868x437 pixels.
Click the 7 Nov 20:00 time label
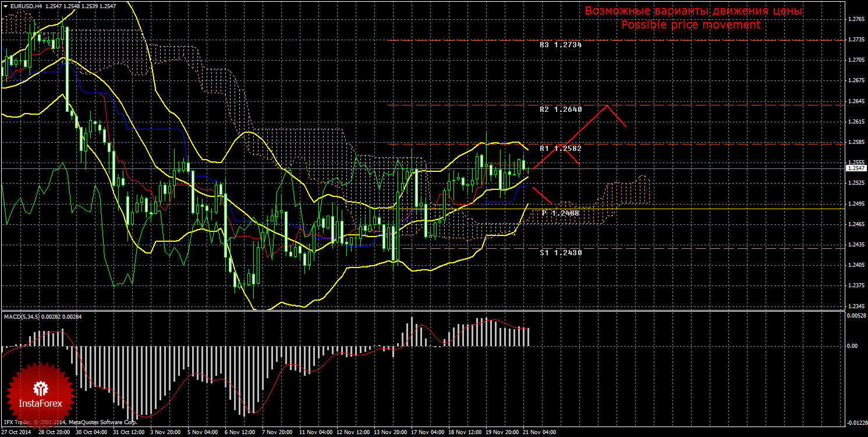click(x=278, y=433)
